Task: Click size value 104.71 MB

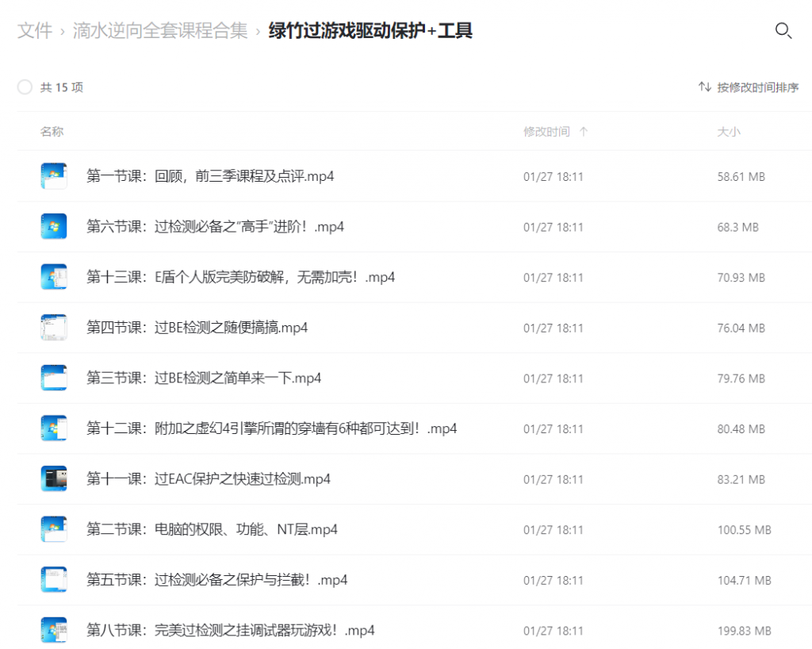Action: (x=744, y=581)
